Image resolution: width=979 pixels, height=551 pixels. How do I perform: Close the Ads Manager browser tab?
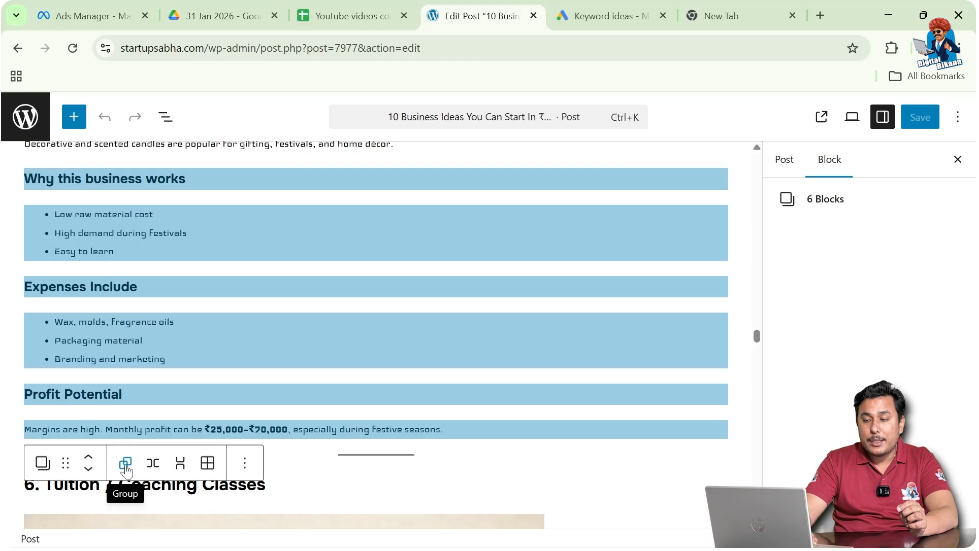pyautogui.click(x=145, y=16)
